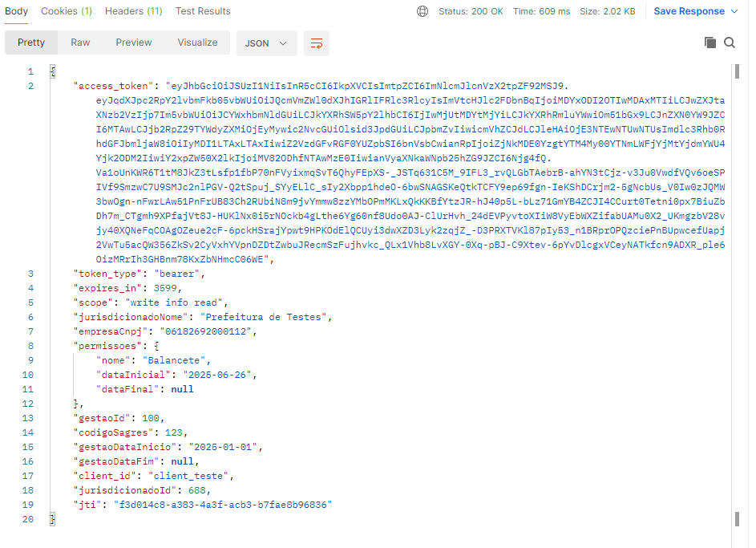Screen dimensions: 756x548
Task: Click the "bearer" value
Action: point(177,274)
